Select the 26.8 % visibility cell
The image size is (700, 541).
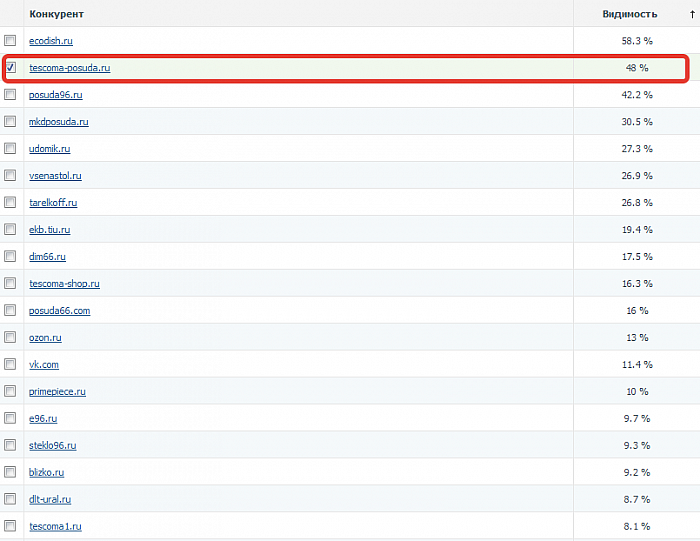click(637, 203)
